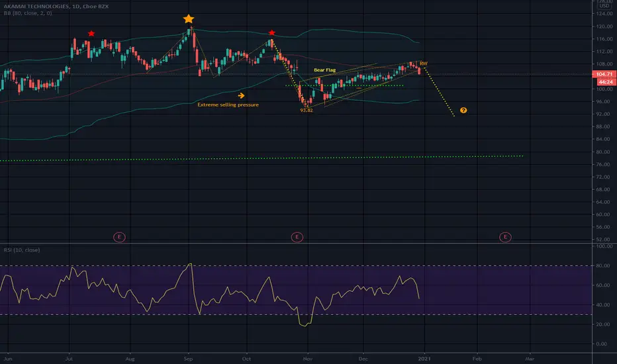Image resolution: width=617 pixels, height=364 pixels.
Task: Select the red star at the October peak
Action: click(x=271, y=32)
